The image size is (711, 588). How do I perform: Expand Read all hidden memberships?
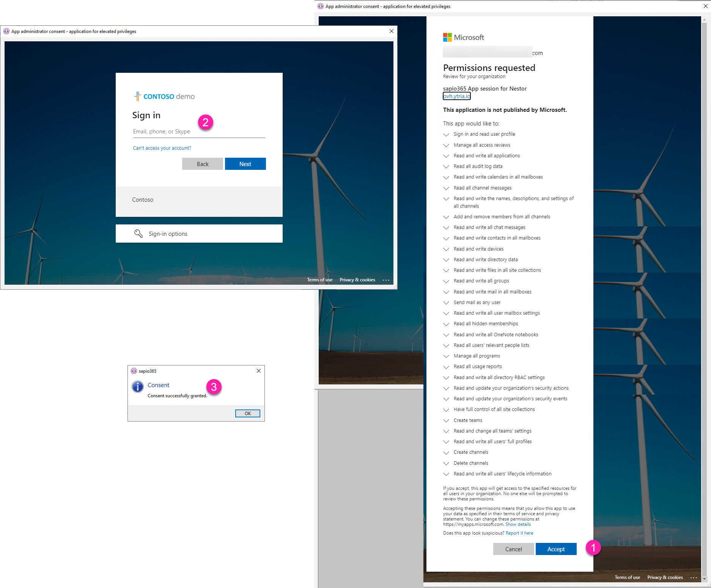click(x=446, y=324)
